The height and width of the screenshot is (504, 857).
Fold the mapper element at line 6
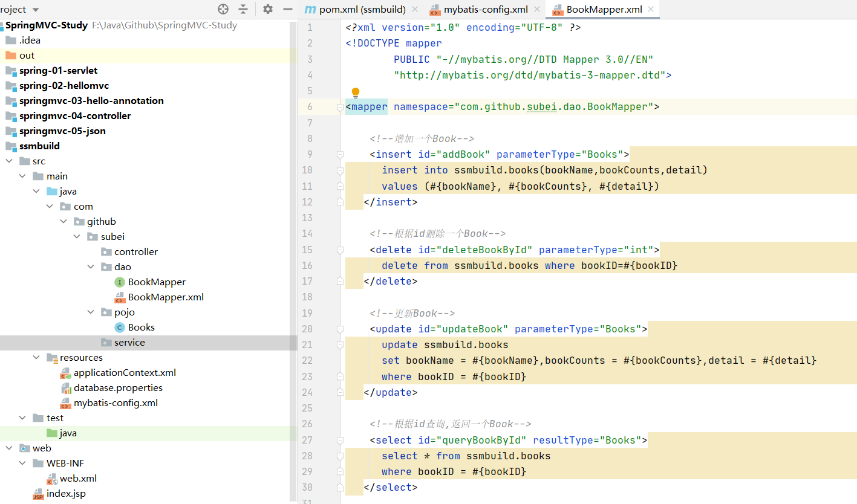340,107
